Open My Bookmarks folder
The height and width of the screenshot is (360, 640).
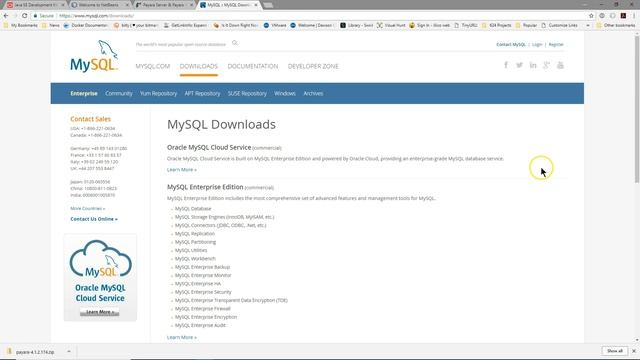tap(20, 25)
